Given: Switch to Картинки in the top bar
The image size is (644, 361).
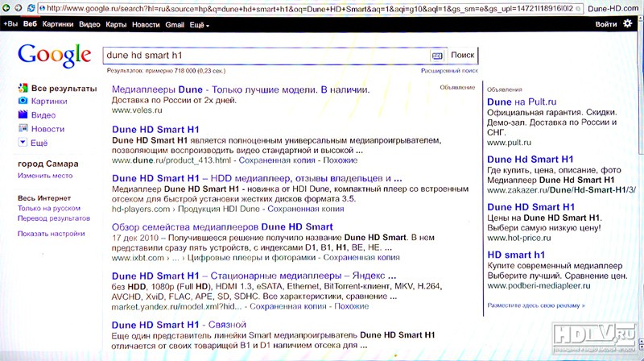Looking at the screenshot, I should tap(58, 24).
